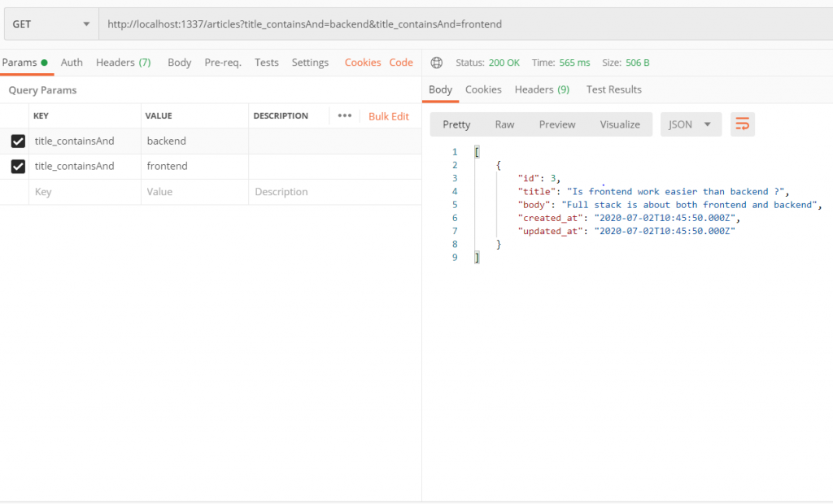Switch to the Test Results tab

613,89
